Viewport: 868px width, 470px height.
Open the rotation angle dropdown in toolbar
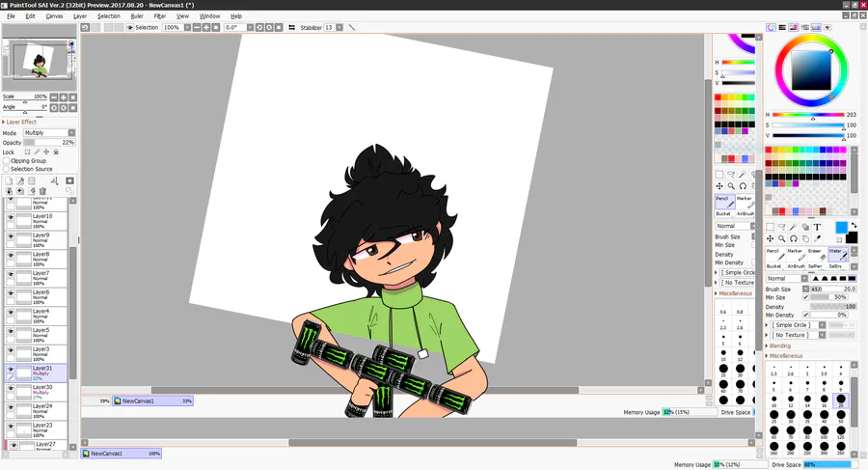point(250,27)
